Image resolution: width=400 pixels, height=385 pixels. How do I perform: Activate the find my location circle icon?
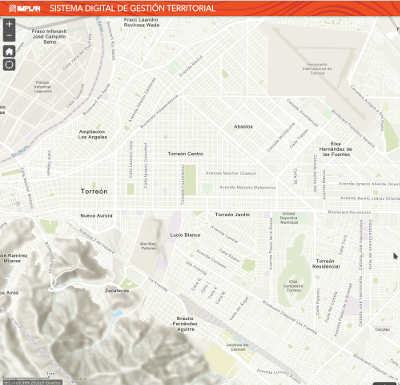(x=9, y=64)
